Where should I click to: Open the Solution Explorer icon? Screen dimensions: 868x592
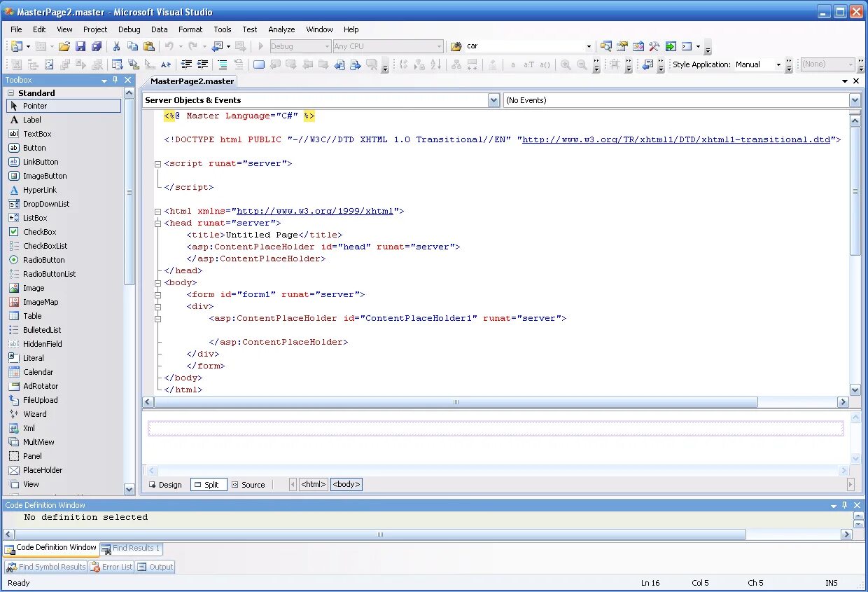pyautogui.click(x=606, y=46)
